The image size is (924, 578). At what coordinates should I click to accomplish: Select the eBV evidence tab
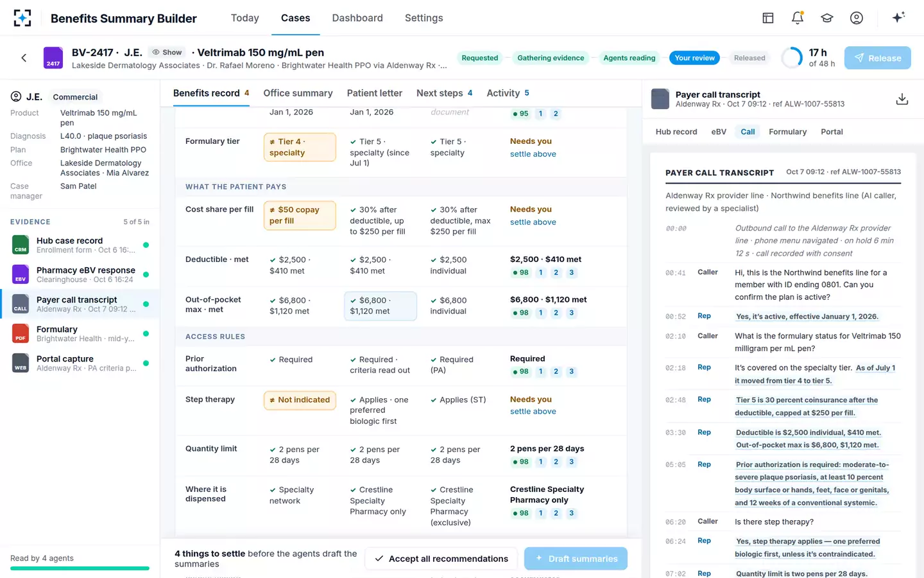pos(719,132)
